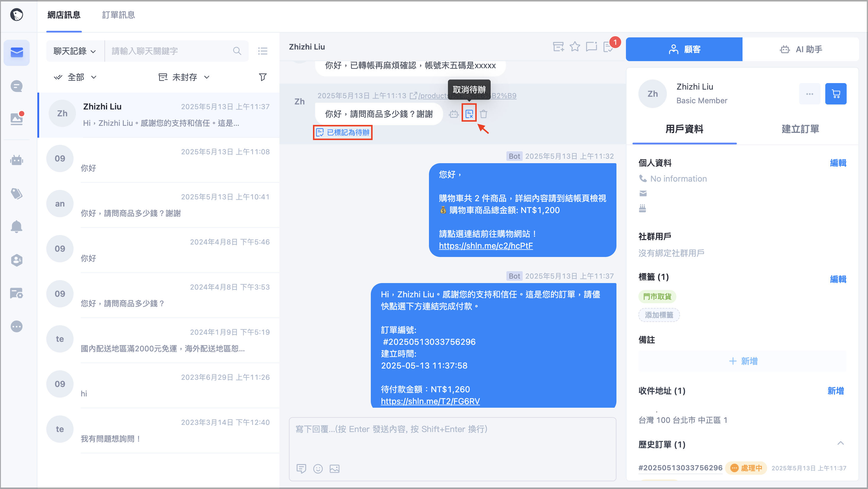The height and width of the screenshot is (489, 868).
Task: Click the 門市取貨 tag
Action: (x=657, y=296)
